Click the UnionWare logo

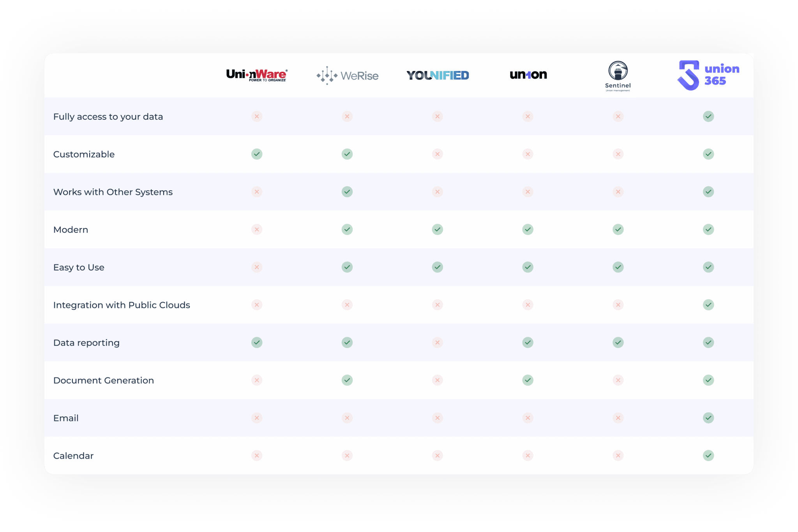pos(257,75)
